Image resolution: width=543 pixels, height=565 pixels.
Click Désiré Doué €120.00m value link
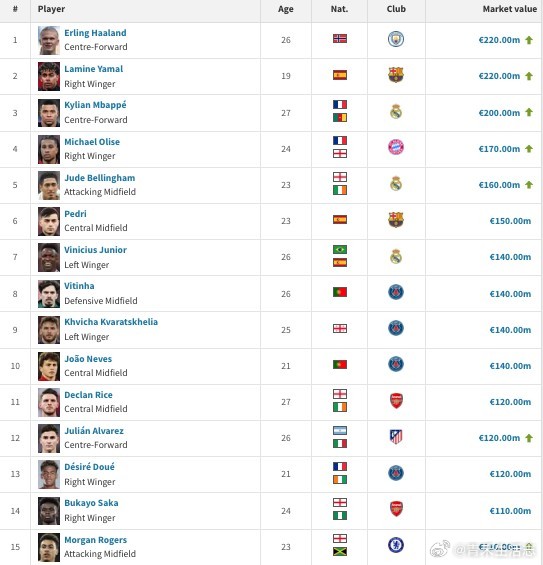(x=510, y=474)
